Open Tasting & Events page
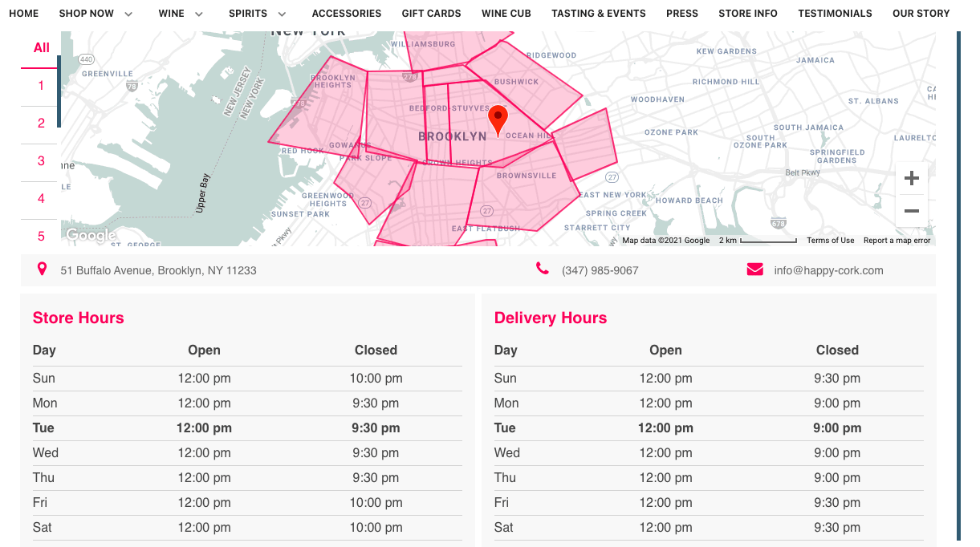Image resolution: width=980 pixels, height=547 pixels. 599,14
